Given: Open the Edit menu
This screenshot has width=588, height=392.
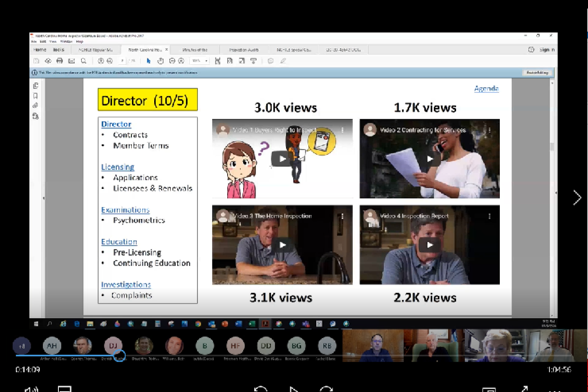Looking at the screenshot, I should [43, 42].
